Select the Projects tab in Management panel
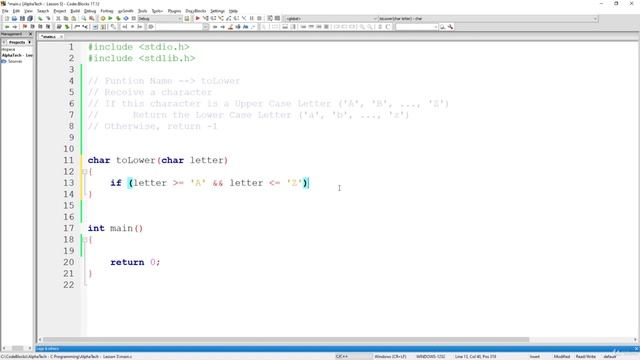 (17, 42)
